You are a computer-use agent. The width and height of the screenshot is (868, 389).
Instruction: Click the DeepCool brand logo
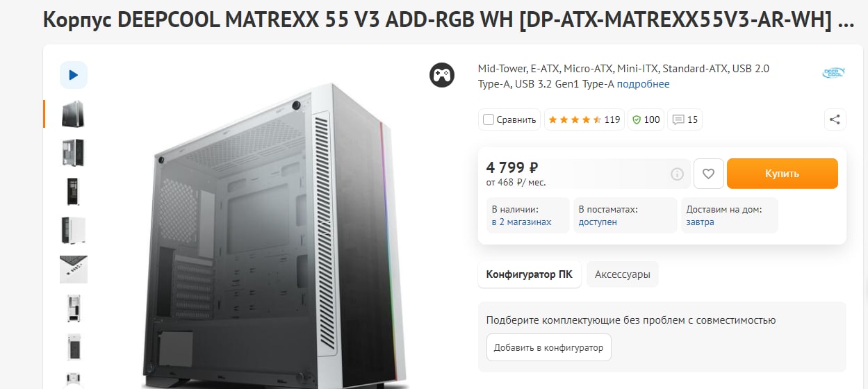pyautogui.click(x=833, y=72)
